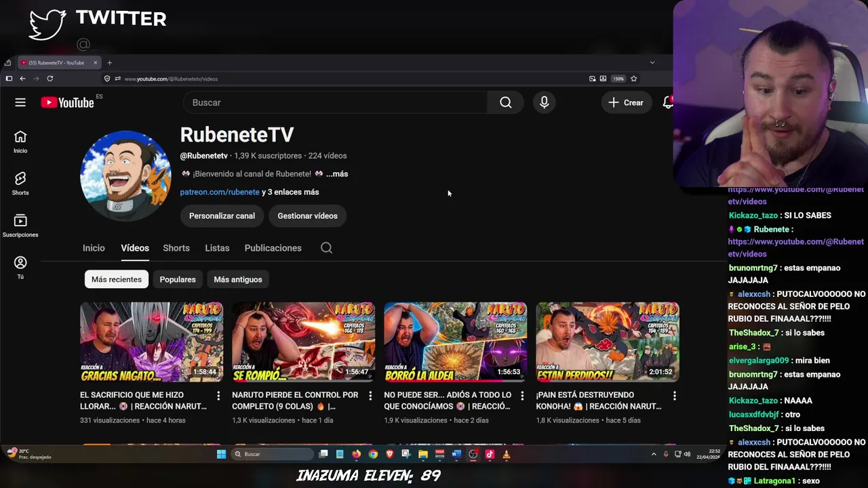Open the Windows Start menu
The height and width of the screenshot is (488, 868).
point(221,454)
